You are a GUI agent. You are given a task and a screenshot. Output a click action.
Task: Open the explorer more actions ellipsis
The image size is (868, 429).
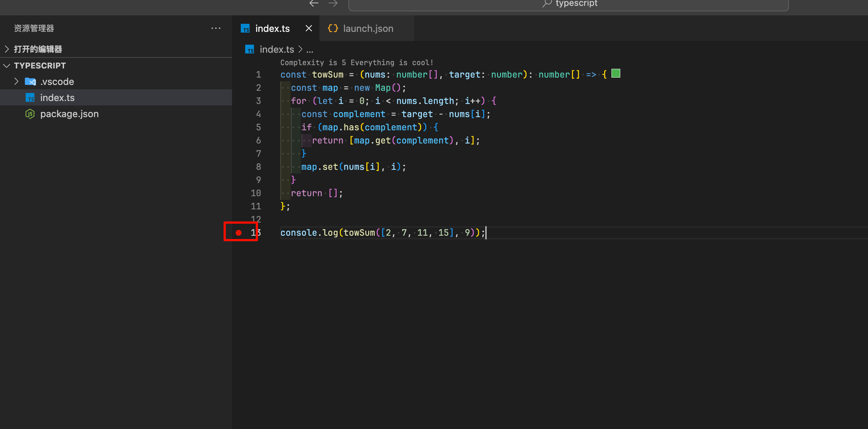click(216, 28)
